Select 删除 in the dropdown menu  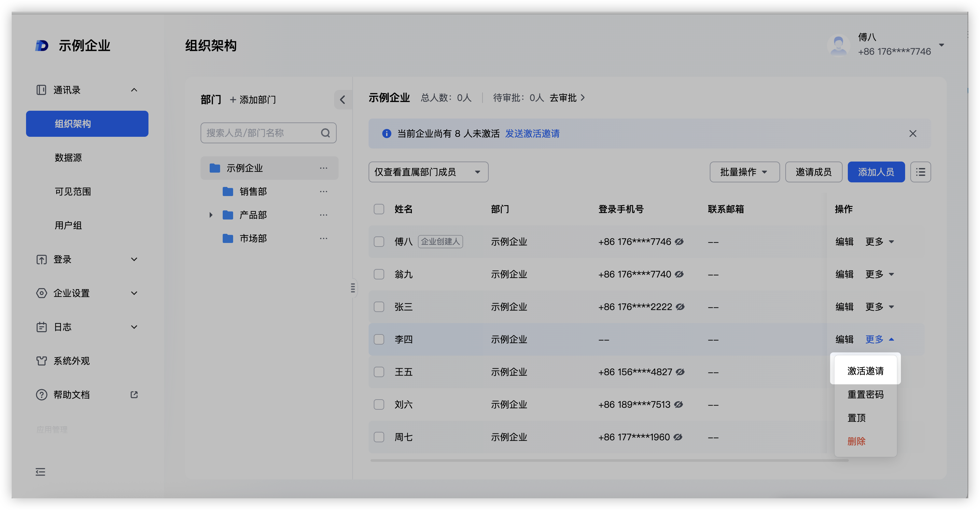point(856,441)
